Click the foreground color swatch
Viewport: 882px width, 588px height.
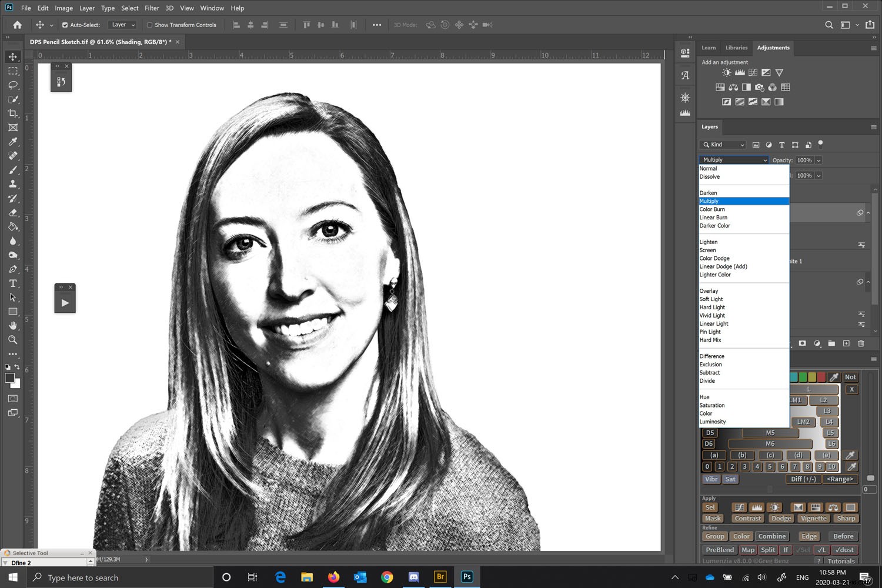pos(8,378)
